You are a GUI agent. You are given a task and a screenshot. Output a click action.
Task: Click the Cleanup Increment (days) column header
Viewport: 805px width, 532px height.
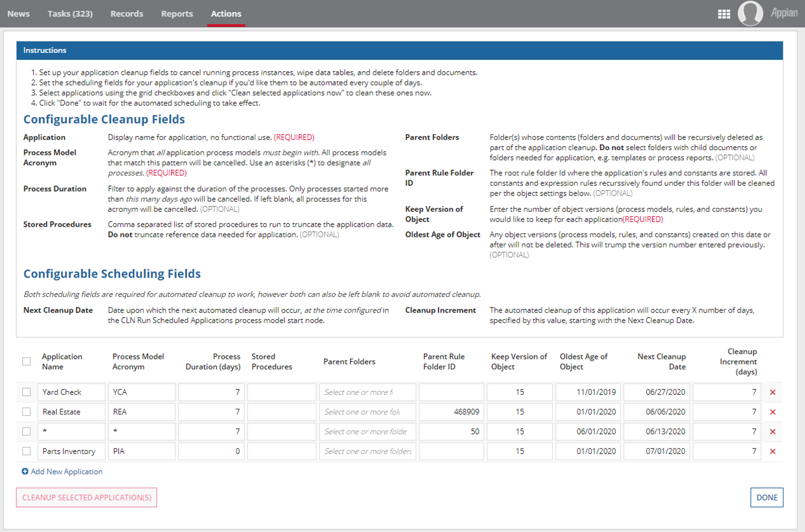pyautogui.click(x=739, y=362)
